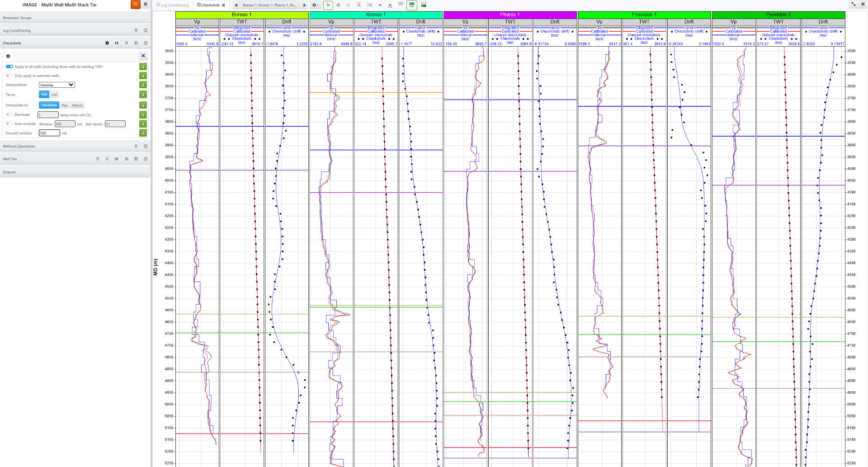Screen dimensions: 868x467
Task: Click the fullscreen expand icon top right
Action: (x=853, y=4)
